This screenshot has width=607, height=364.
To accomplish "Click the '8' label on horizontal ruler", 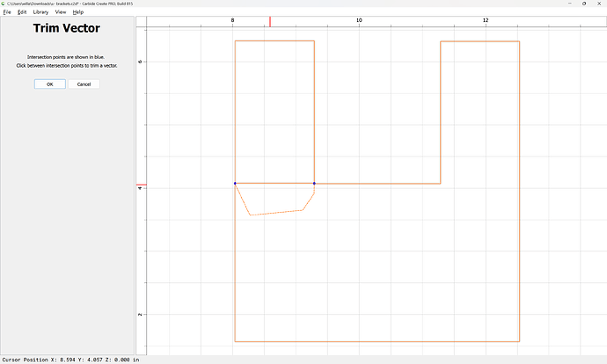I will 232,20.
